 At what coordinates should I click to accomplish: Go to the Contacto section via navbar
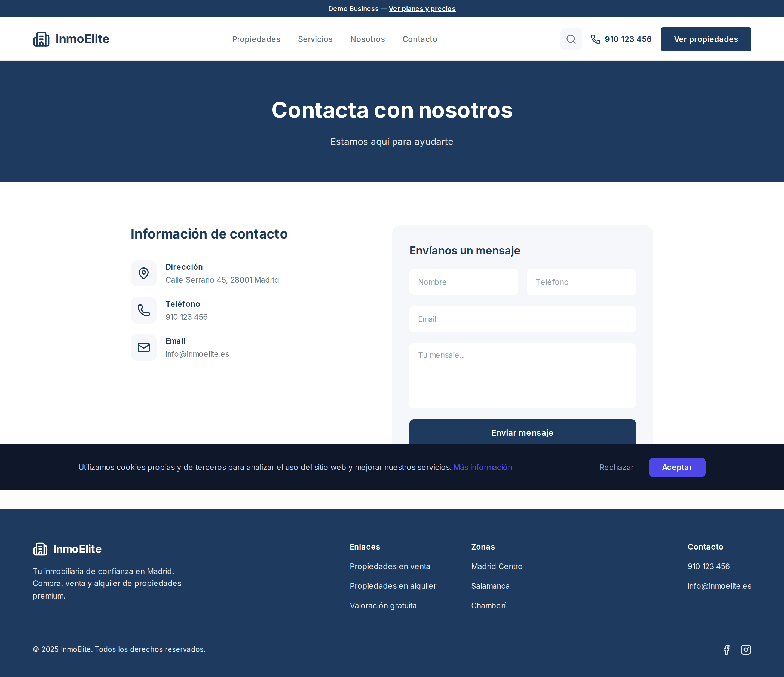(419, 39)
